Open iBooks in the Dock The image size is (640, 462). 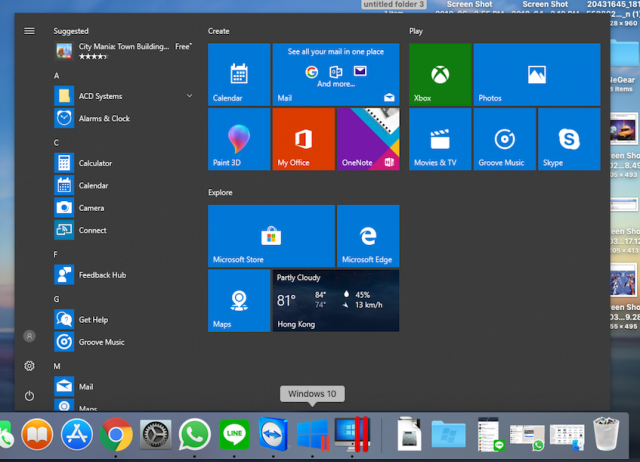[x=37, y=435]
